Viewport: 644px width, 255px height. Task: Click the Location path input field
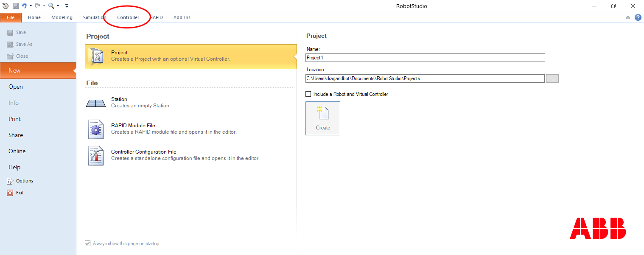pos(425,78)
